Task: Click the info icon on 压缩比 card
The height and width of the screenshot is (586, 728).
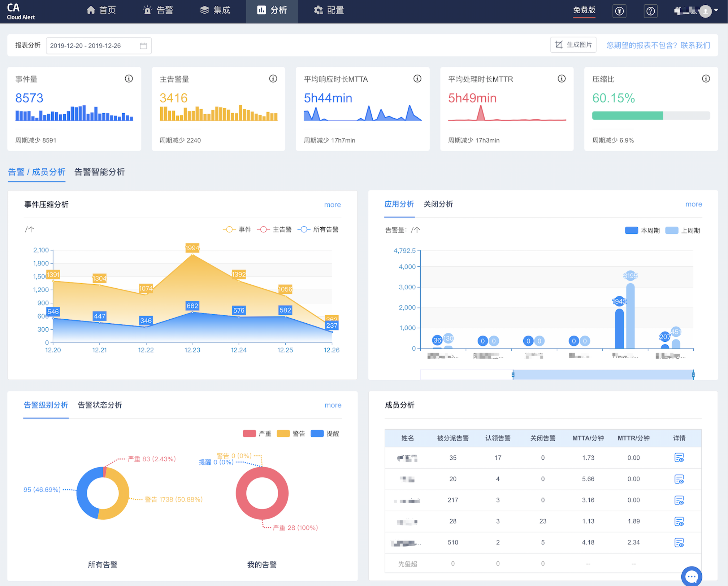Action: click(706, 79)
